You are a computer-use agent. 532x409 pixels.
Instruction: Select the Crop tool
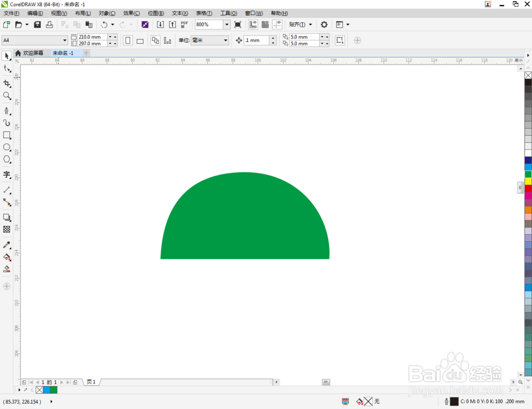click(7, 84)
